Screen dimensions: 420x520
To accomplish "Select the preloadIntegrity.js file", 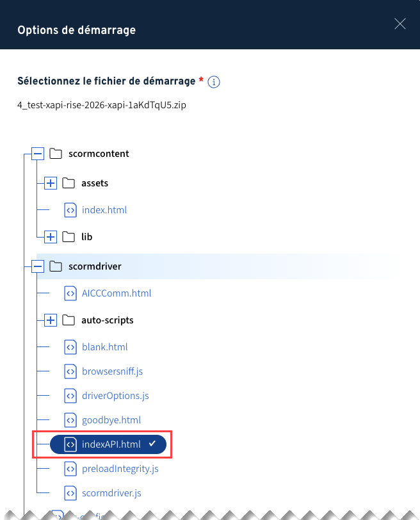I will [x=120, y=469].
